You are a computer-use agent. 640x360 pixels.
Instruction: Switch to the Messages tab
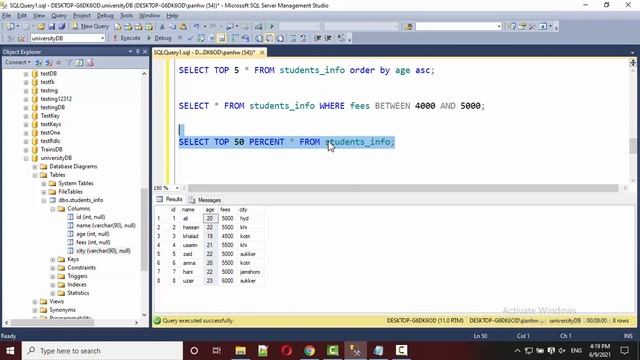coord(205,200)
